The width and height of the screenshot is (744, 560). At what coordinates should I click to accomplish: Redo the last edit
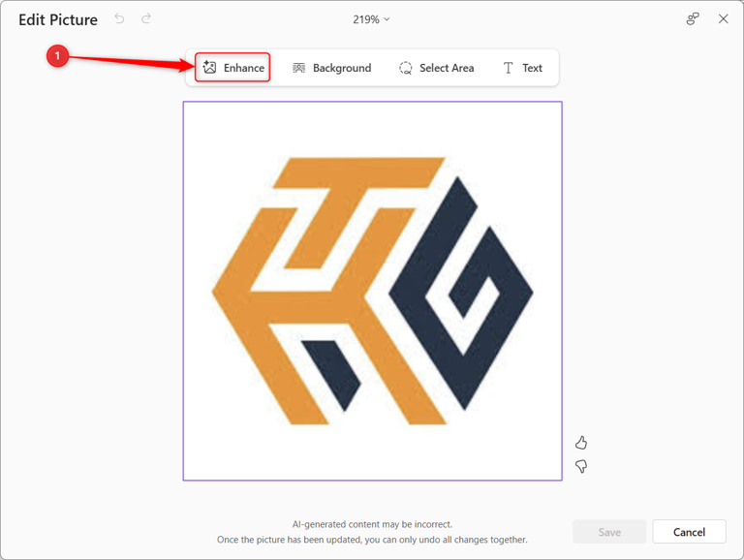[x=146, y=18]
